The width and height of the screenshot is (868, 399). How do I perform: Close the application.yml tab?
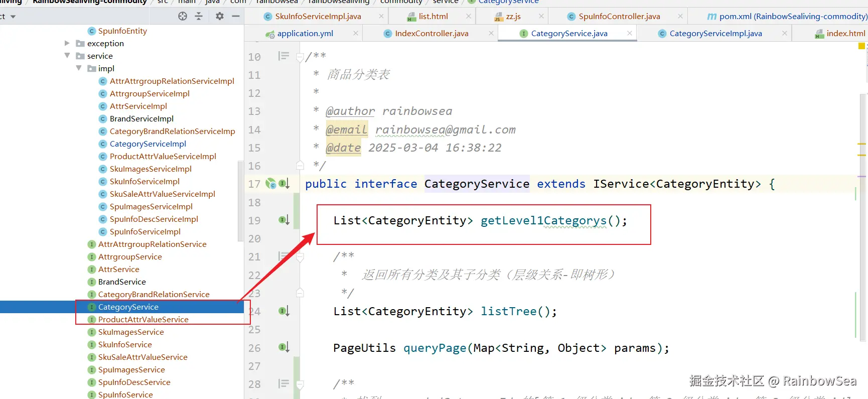tap(356, 33)
